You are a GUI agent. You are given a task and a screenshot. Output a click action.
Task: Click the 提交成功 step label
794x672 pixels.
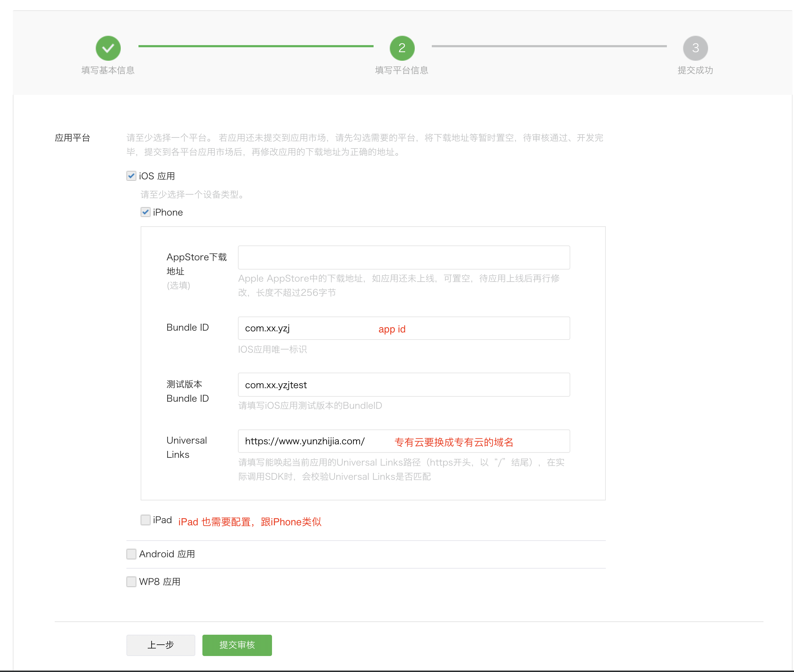[695, 70]
